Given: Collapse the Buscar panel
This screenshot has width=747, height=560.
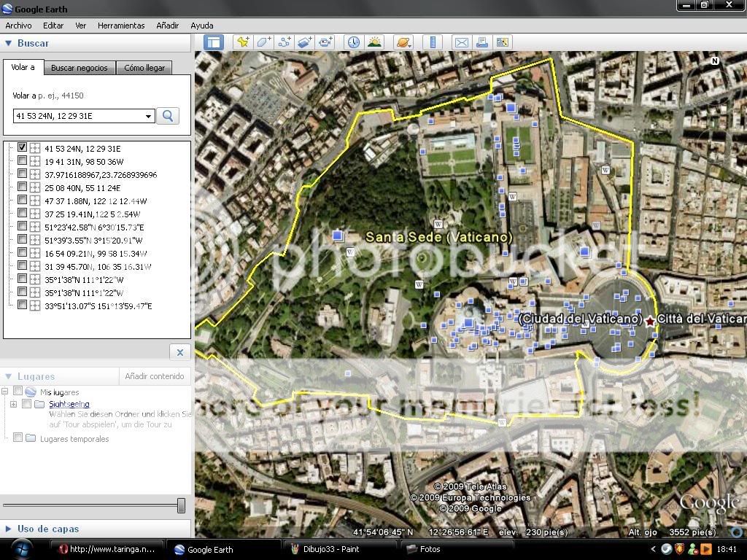Looking at the screenshot, I should [8, 43].
